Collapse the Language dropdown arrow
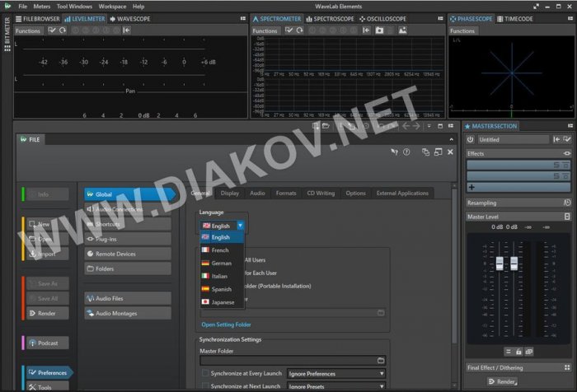The width and height of the screenshot is (577, 392). [240, 226]
